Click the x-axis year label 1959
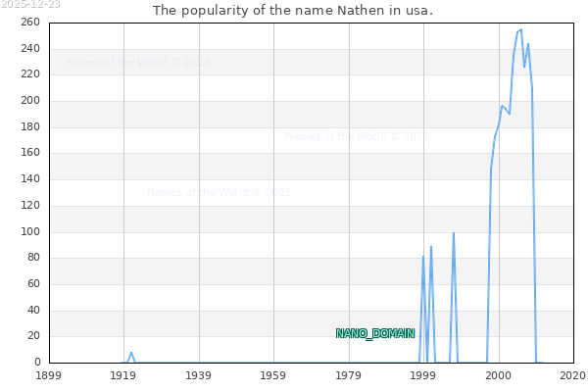 click(273, 375)
